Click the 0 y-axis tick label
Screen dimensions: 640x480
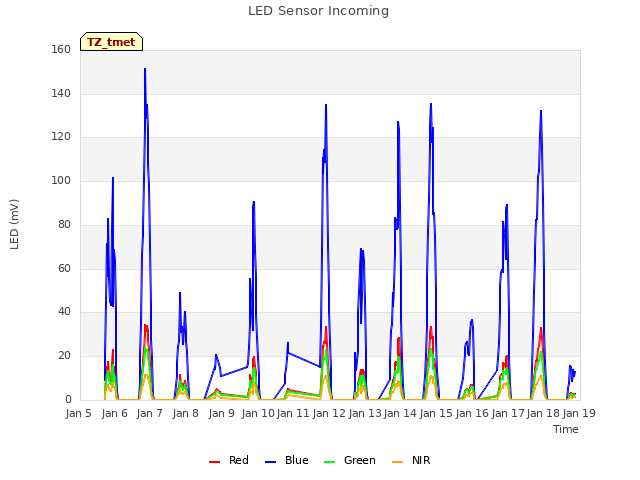coord(68,399)
